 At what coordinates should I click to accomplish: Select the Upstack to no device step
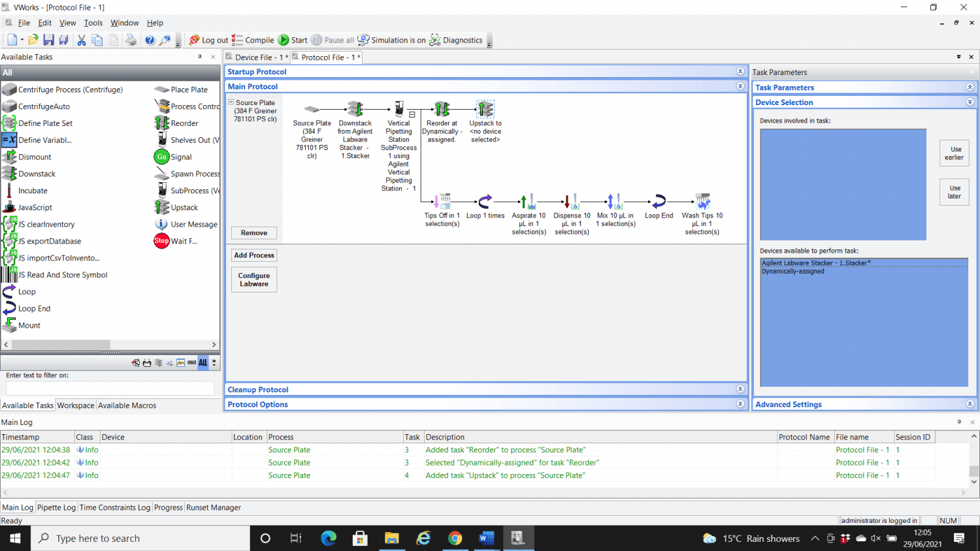(485, 123)
